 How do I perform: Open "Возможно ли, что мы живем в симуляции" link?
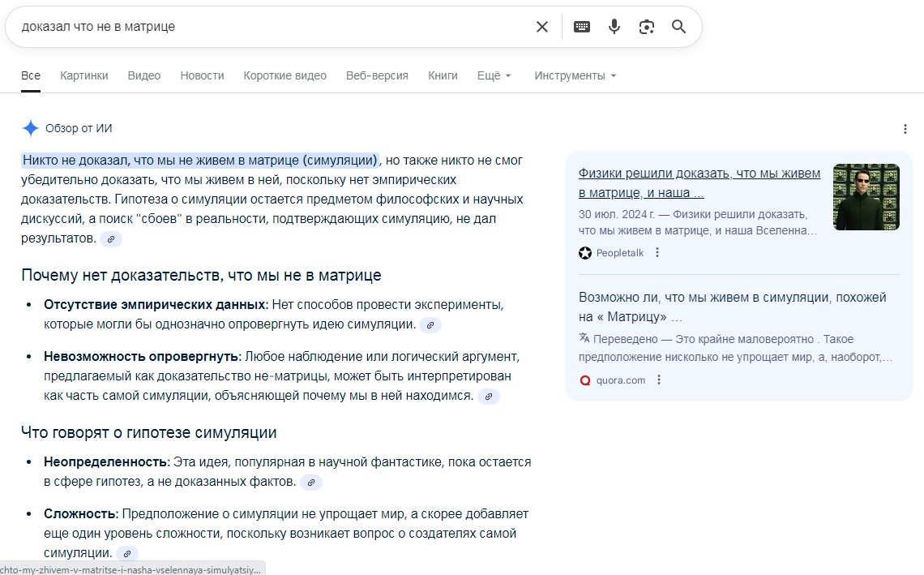pos(733,307)
